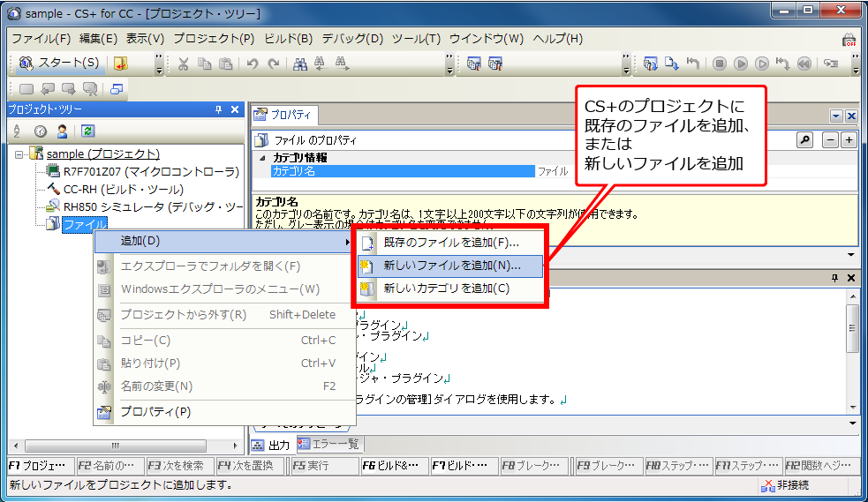Click the user-order icon in Project Tree
This screenshot has width=868, height=502.
click(x=62, y=131)
